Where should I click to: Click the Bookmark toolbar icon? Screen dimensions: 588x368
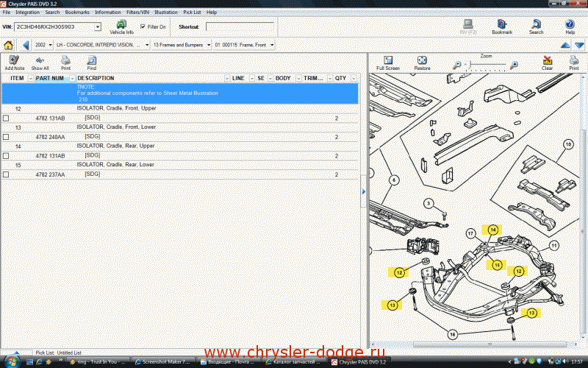(502, 27)
